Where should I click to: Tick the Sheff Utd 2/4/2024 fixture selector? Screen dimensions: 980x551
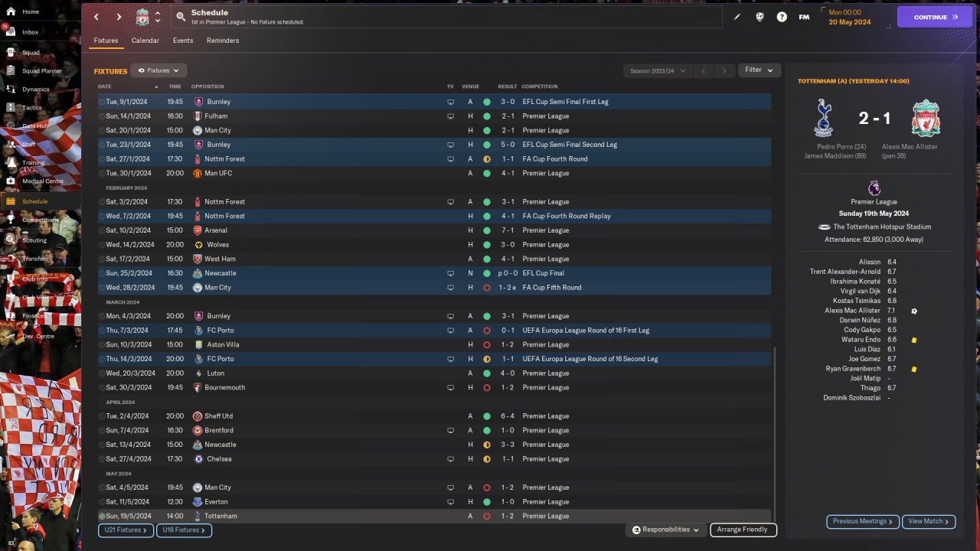102,416
